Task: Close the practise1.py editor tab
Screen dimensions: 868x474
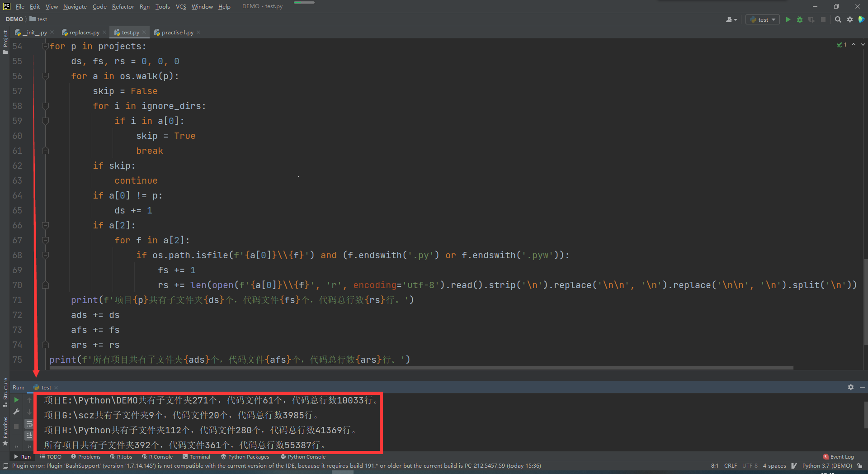Action: tap(198, 33)
